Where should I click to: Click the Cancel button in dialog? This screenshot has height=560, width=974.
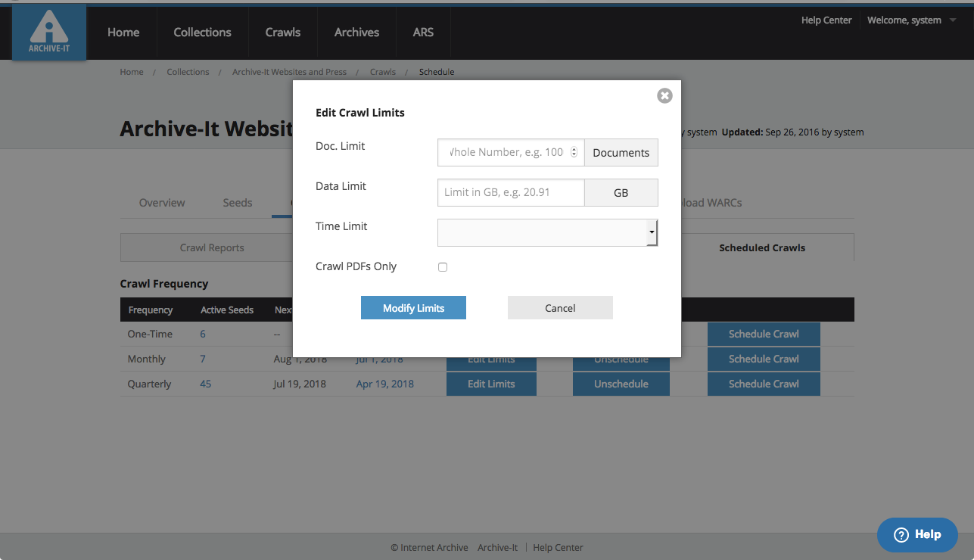coord(559,308)
